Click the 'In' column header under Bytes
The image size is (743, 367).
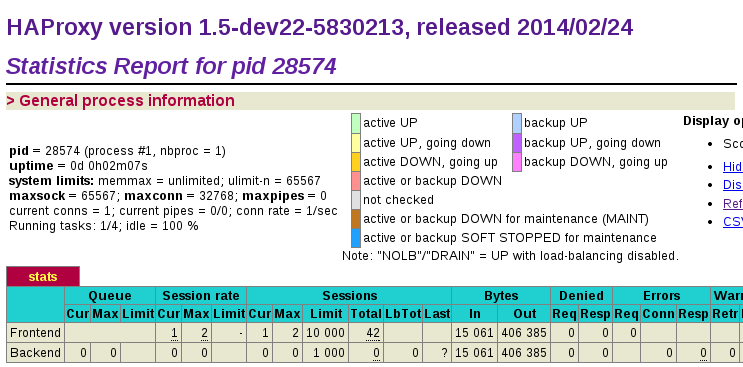(475, 313)
